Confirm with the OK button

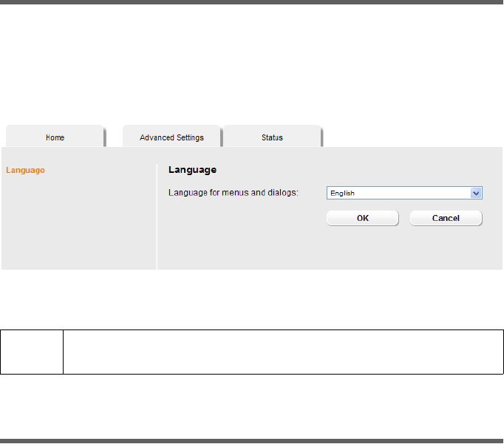point(362,218)
